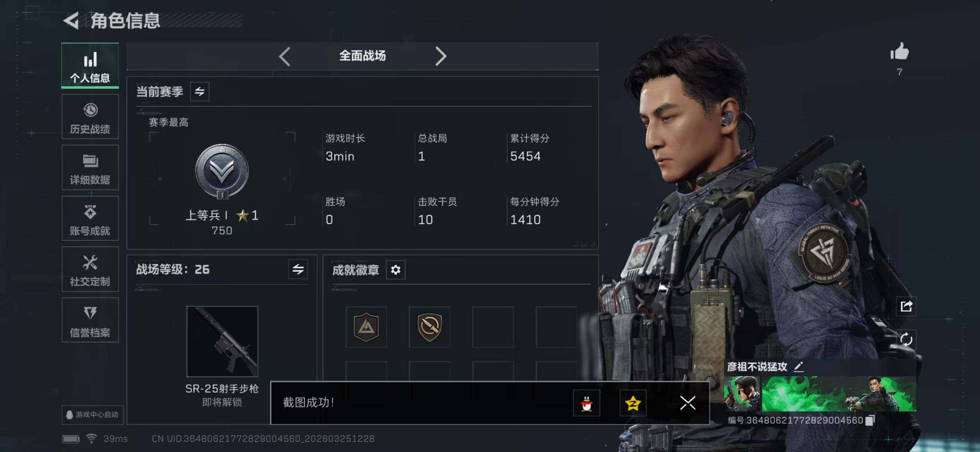Viewport: 980px width, 452px height.
Task: Share profile via the share icon
Action: point(906,306)
